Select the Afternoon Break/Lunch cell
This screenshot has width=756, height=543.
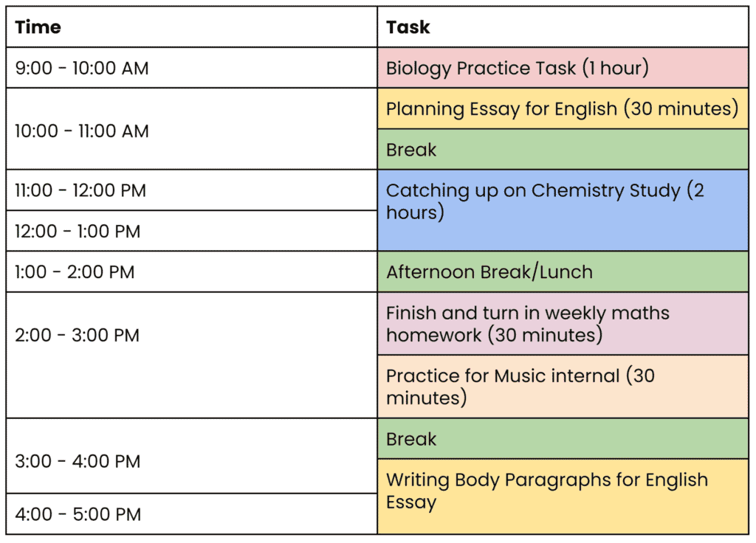563,271
